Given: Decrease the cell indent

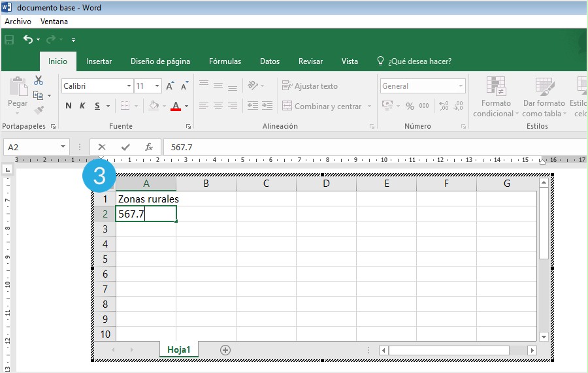Looking at the screenshot, I should (x=253, y=106).
